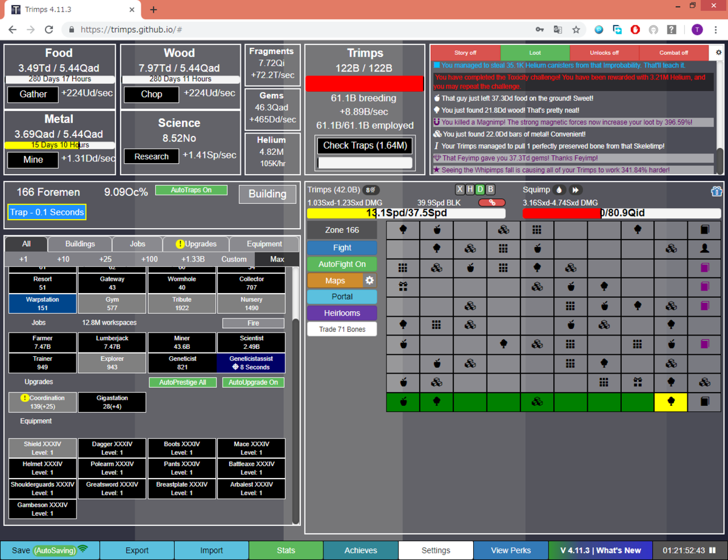Screen dimensions: 728x560
Task: Click the Metal yellow storage bar
Action: pyautogui.click(x=59, y=145)
